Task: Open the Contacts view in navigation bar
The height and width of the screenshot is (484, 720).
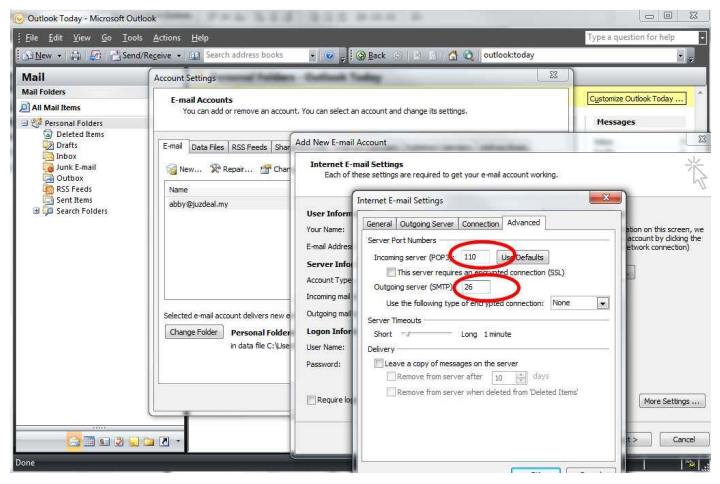Action: click(x=104, y=442)
